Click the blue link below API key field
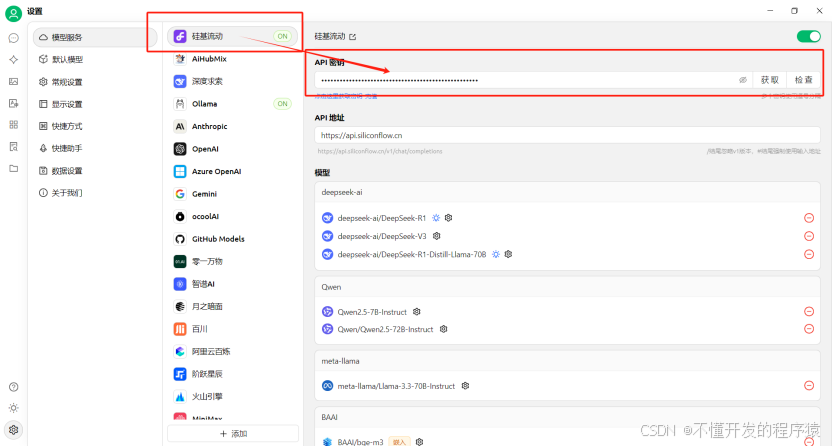The image size is (832, 446). click(346, 96)
